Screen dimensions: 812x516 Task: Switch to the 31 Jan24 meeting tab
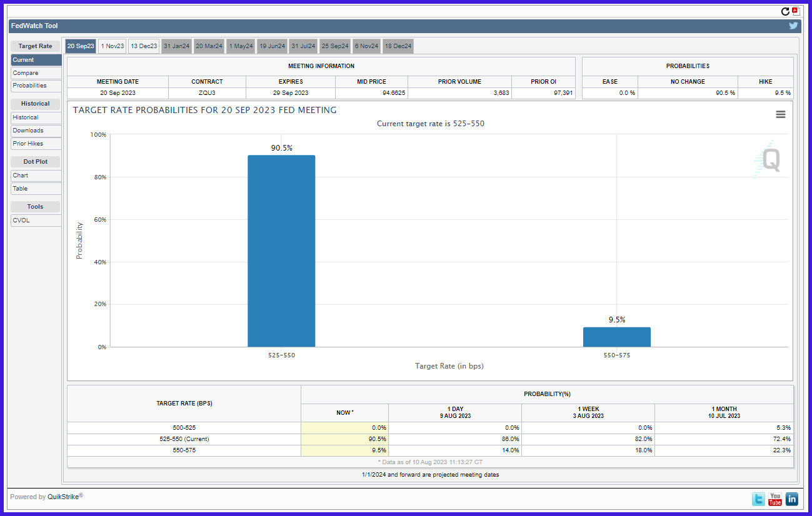point(176,46)
